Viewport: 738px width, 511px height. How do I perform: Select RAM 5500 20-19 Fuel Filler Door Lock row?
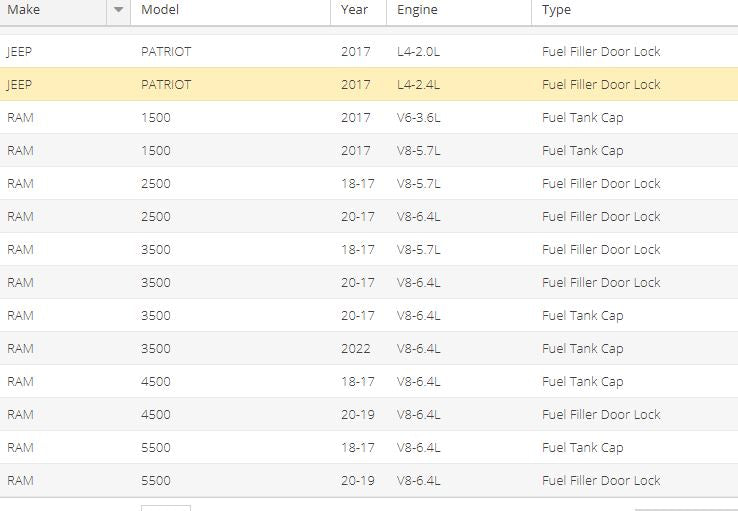pos(369,480)
